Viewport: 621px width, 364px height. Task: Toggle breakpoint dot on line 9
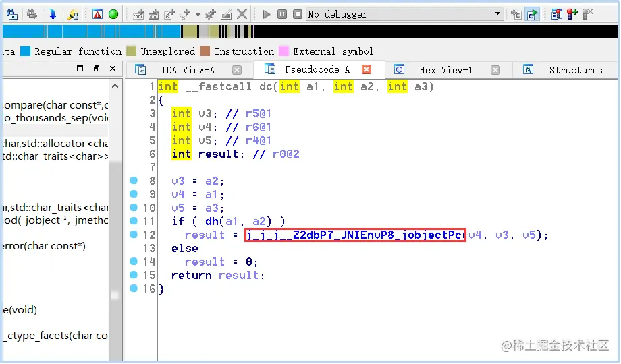point(134,194)
